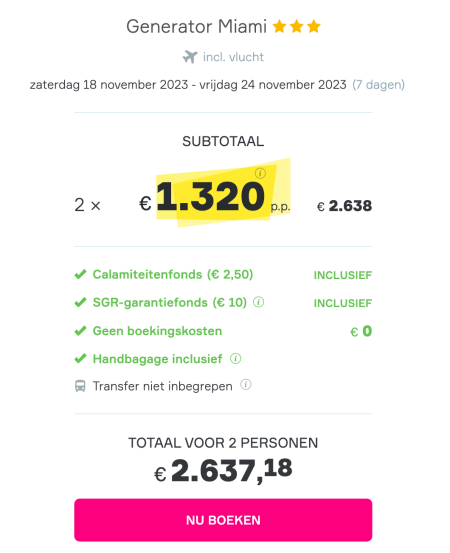Screen dimensions: 450x553
Task: Click the € 2.638 subtotal amount
Action: click(345, 206)
